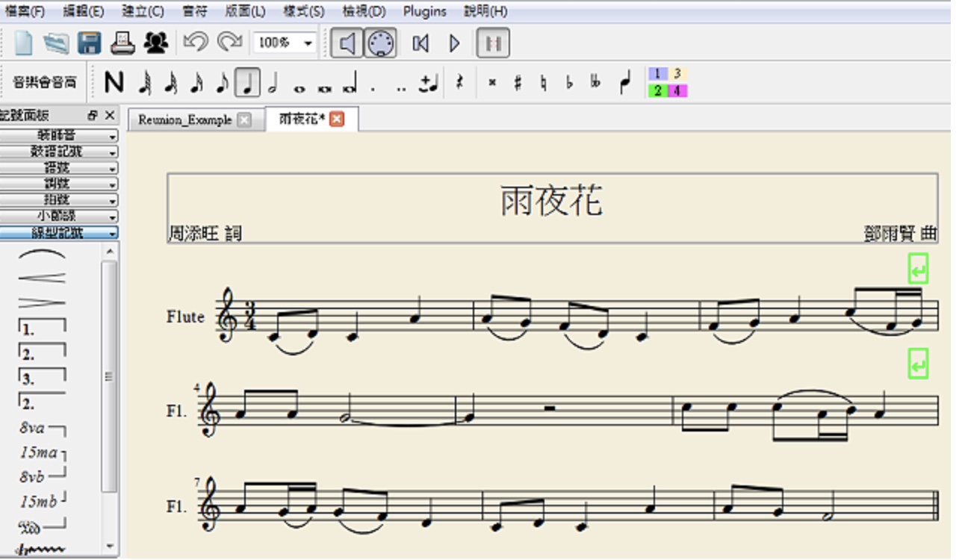This screenshot has width=959, height=560.
Task: Expand the 裝飾音 palette section
Action: (59, 136)
